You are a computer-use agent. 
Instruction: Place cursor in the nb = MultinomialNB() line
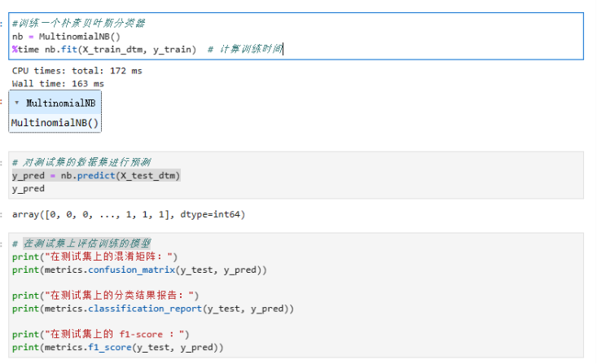[65, 36]
